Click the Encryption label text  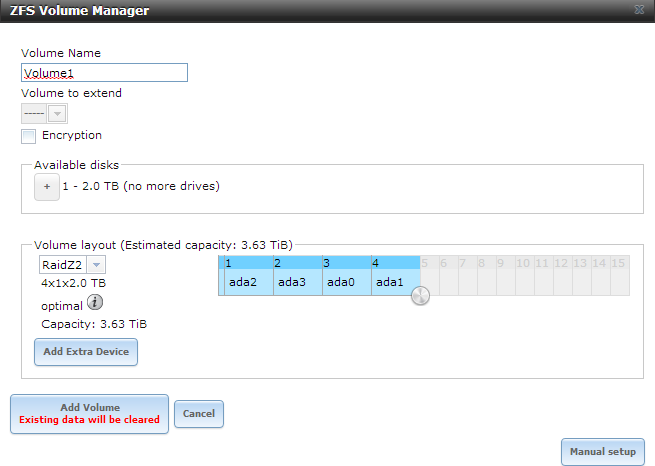[x=72, y=135]
